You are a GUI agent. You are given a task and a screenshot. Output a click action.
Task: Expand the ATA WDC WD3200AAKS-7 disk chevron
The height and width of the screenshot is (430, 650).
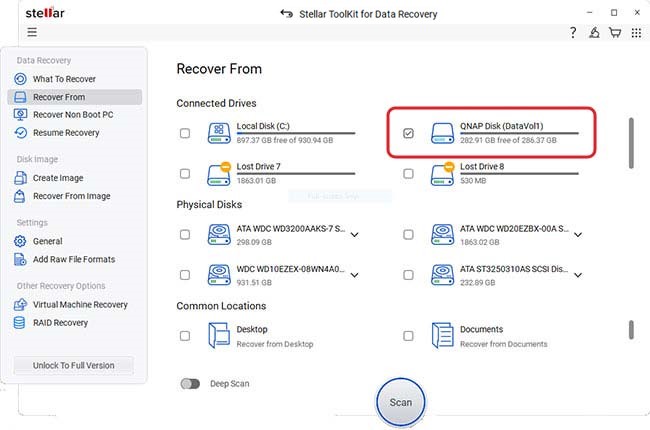[x=355, y=235]
